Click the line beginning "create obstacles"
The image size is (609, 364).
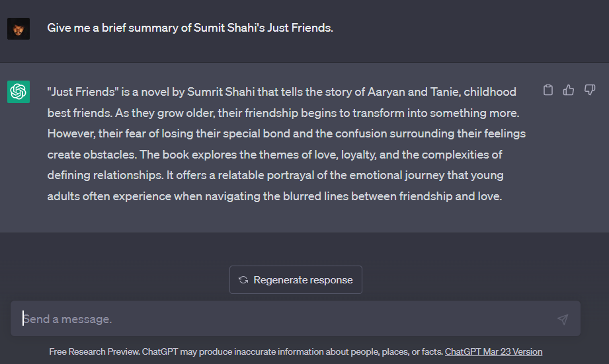click(274, 155)
